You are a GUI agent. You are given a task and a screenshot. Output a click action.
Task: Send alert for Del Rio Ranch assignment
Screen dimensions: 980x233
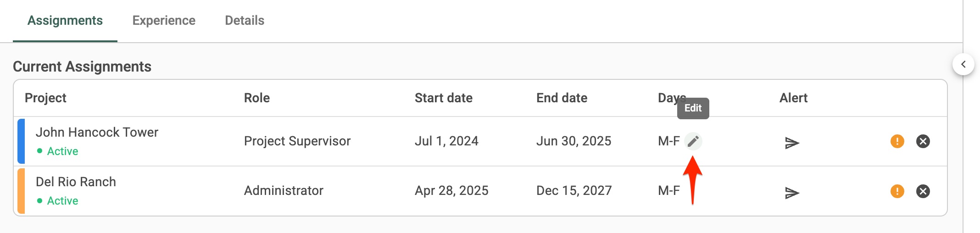pos(792,193)
